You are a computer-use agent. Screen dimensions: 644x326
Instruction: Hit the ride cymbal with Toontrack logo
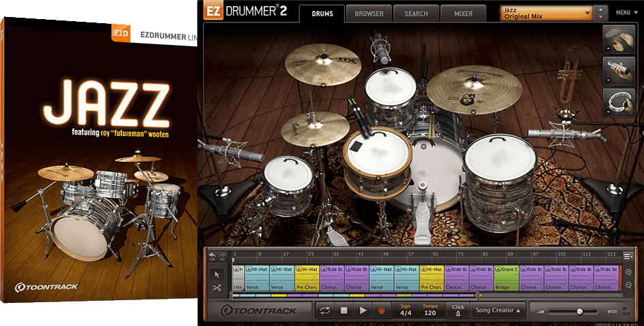[x=474, y=89]
